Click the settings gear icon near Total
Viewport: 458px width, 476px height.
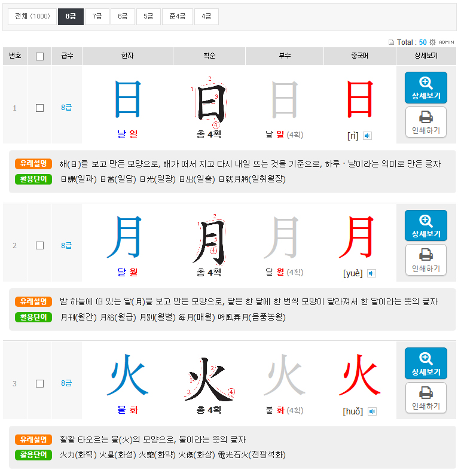(432, 42)
